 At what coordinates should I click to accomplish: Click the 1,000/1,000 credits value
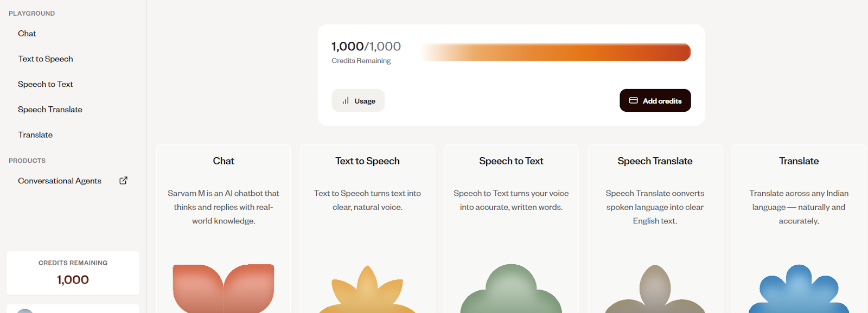click(x=366, y=47)
